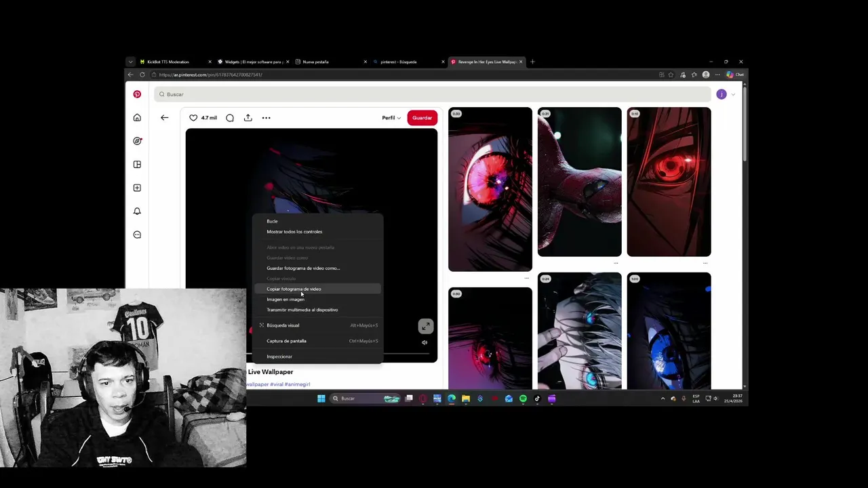Image resolution: width=868 pixels, height=488 pixels.
Task: Open TikTok from the taskbar
Action: 537,399
